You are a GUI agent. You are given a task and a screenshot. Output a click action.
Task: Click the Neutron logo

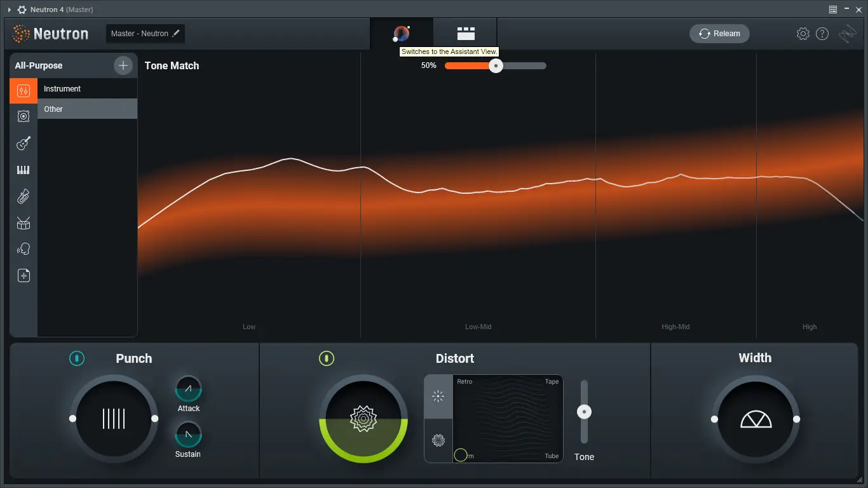[50, 34]
